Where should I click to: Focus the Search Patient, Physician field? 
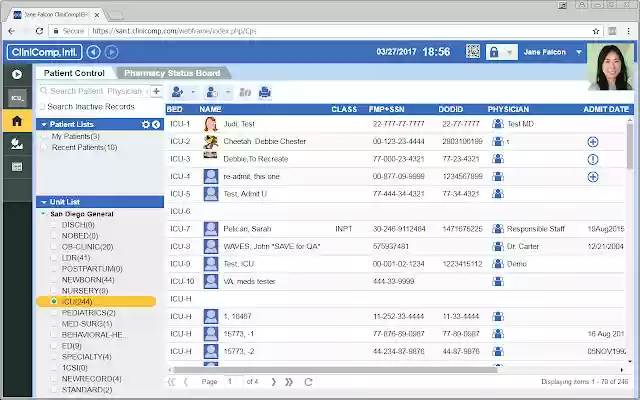click(x=95, y=91)
